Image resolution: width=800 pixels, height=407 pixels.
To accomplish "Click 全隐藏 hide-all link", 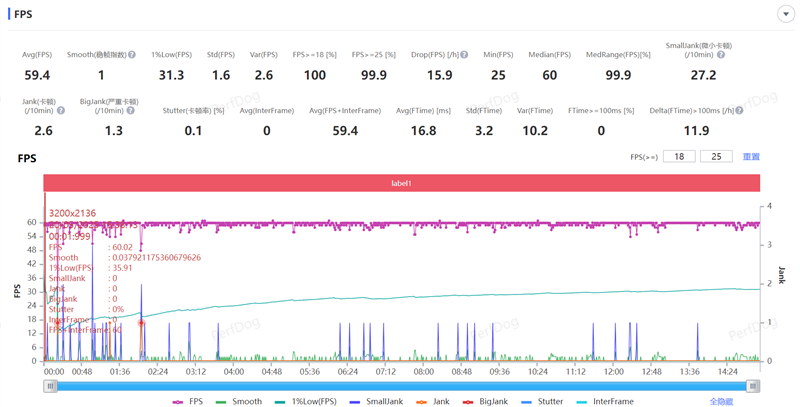I will coord(721,401).
